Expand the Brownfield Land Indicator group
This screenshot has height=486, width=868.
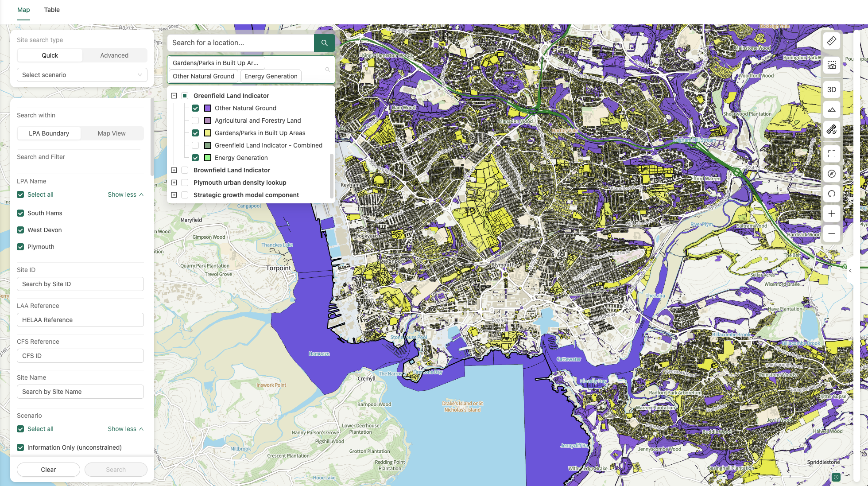[174, 170]
